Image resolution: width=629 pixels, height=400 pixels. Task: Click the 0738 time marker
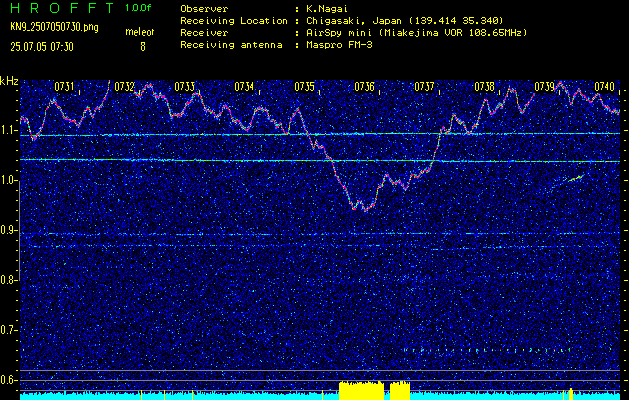[x=484, y=87]
